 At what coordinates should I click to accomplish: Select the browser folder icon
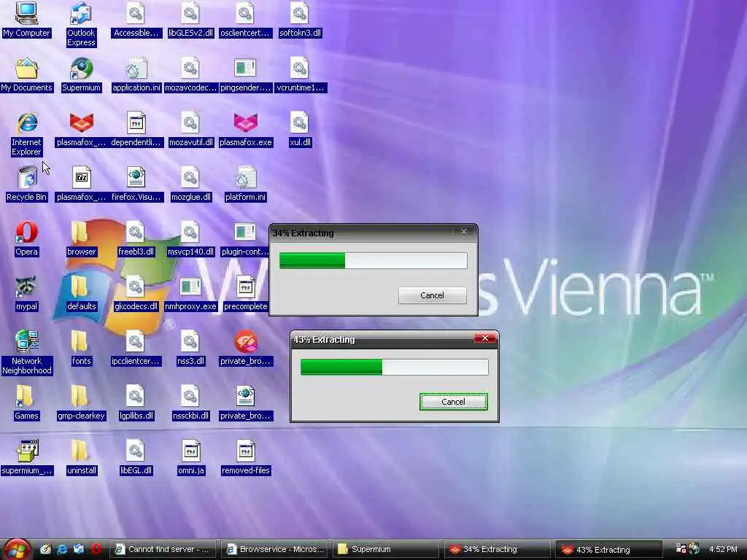point(81,233)
